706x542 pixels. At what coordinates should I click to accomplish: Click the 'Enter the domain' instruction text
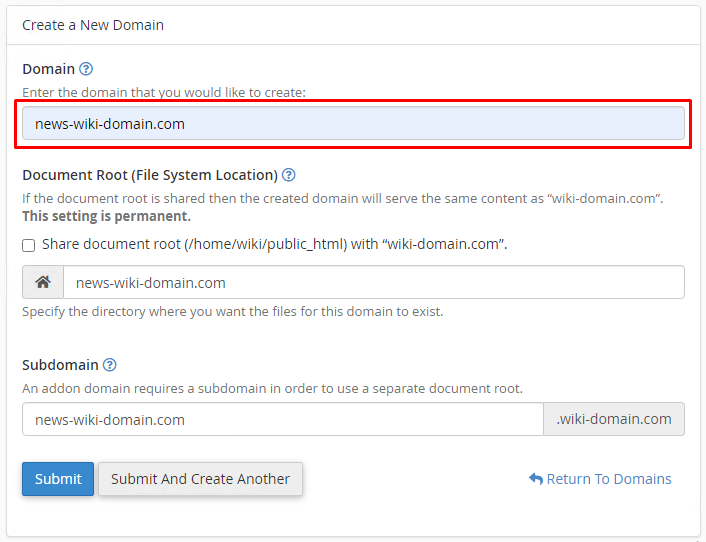(164, 92)
